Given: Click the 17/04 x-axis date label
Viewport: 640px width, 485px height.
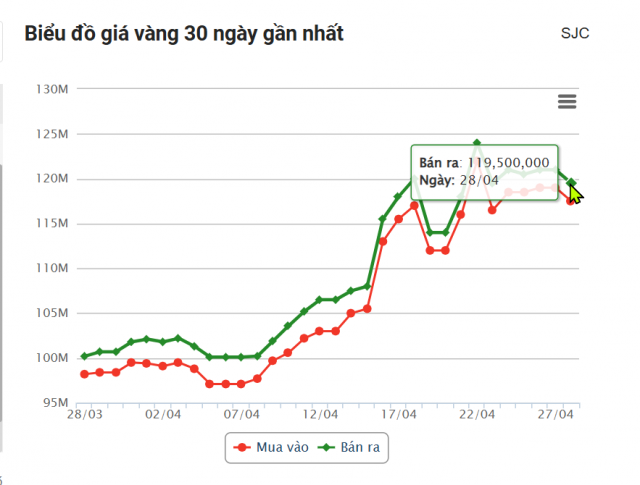Looking at the screenshot, I should click(x=398, y=414).
